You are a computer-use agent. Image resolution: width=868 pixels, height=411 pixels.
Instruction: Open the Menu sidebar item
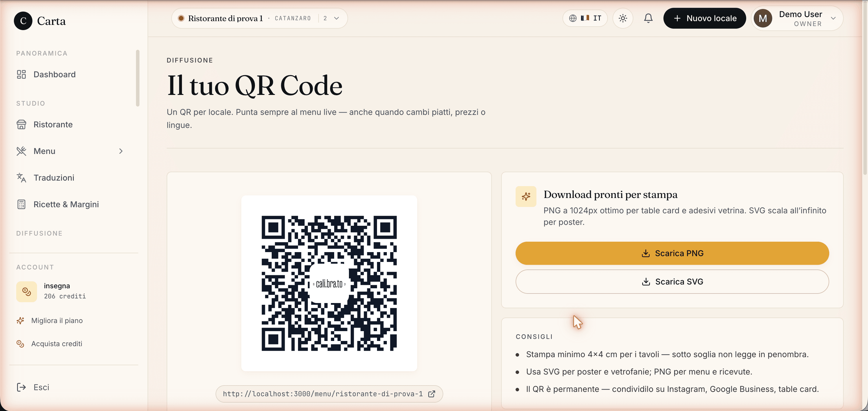70,151
